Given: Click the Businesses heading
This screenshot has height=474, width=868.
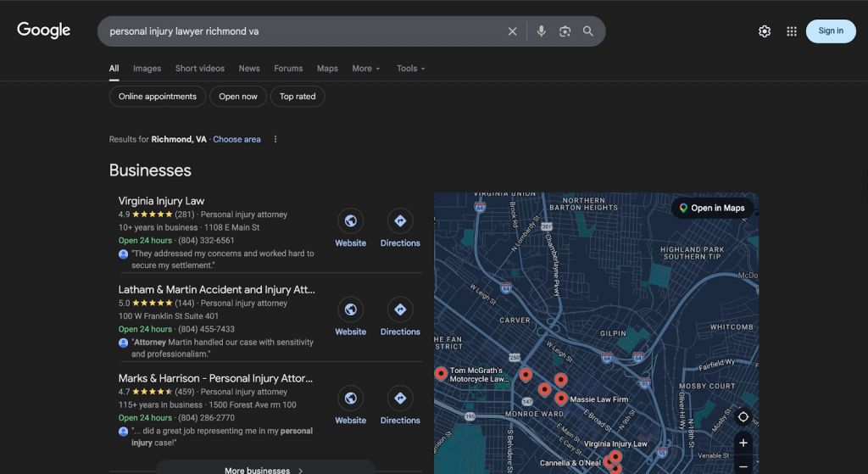Looking at the screenshot, I should (x=150, y=170).
